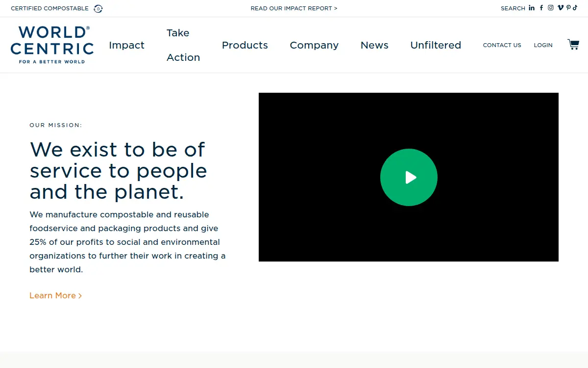This screenshot has height=368, width=588.
Task: Click paragraph starting 'We manufacture compostable'
Action: pos(127,242)
